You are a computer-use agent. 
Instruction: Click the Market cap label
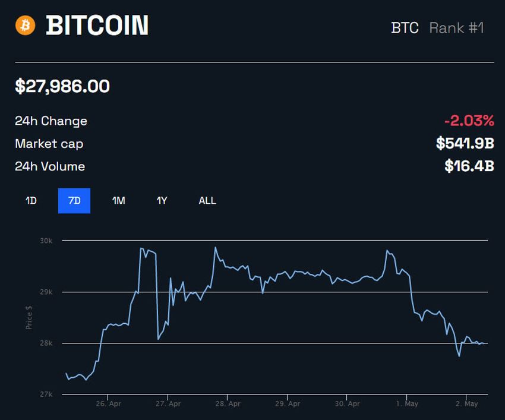pyautogui.click(x=49, y=144)
